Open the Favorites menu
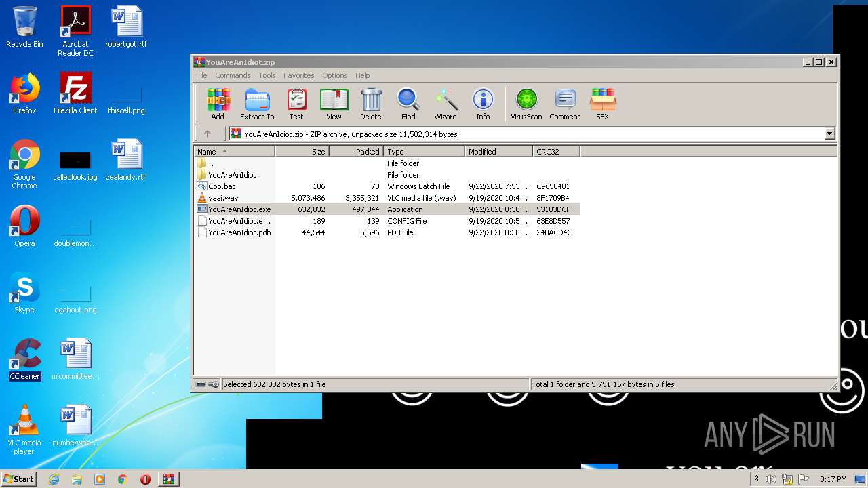Viewport: 868px width, 488px height. click(298, 75)
